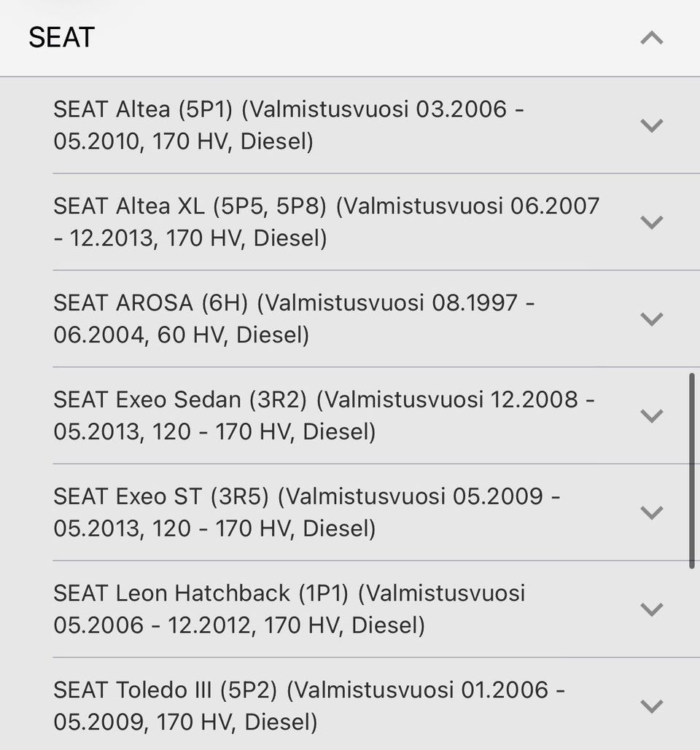Expand SEAT Altea XL (5P5, 5P8) chevron

pos(652,222)
